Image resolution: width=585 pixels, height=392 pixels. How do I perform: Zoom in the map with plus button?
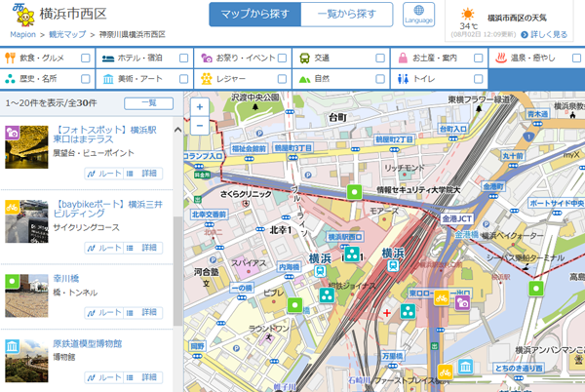(x=199, y=107)
